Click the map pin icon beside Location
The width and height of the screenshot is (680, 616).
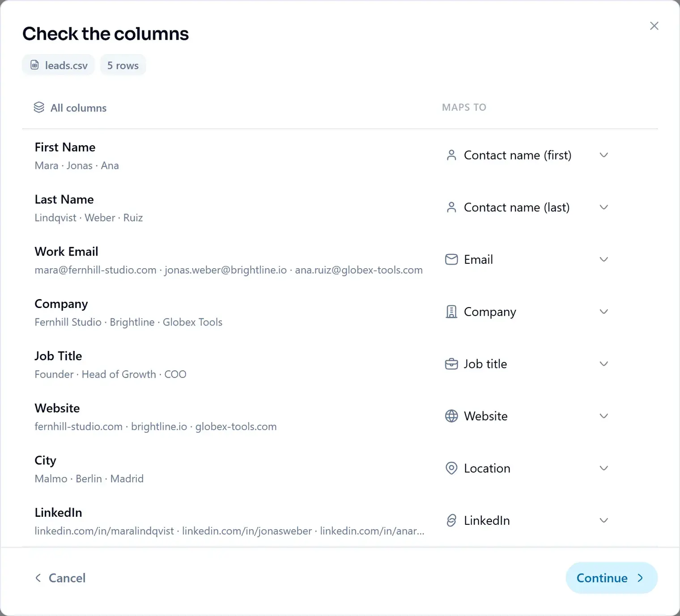pos(451,468)
